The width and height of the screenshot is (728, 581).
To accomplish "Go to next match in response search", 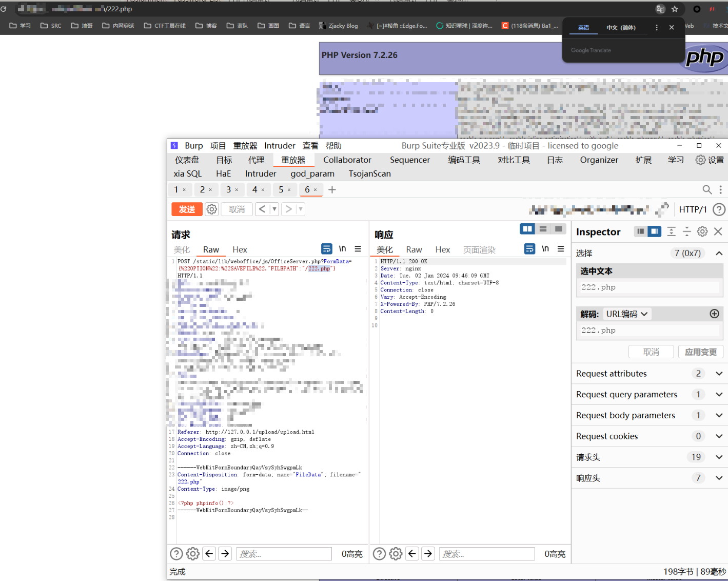I will point(428,553).
